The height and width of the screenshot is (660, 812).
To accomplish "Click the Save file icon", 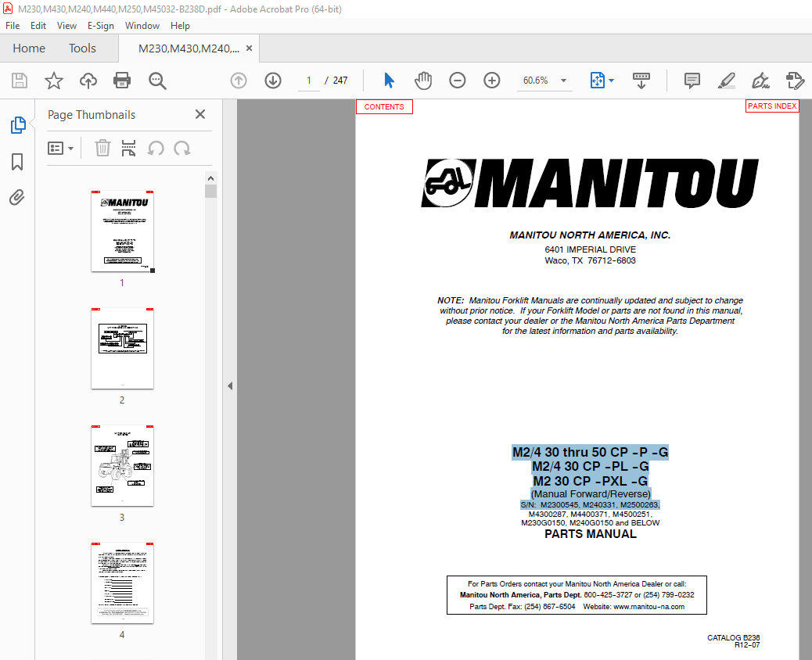I will point(20,81).
